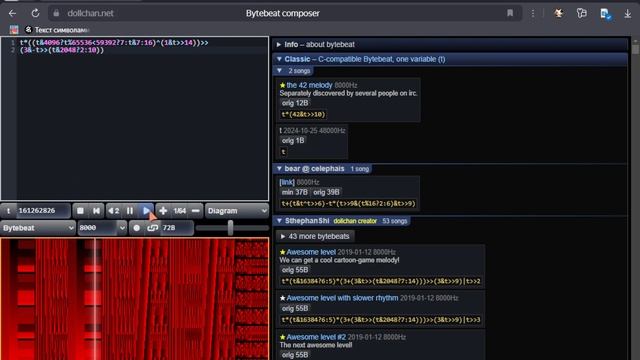The width and height of the screenshot is (640, 360).
Task: Click the dollchan.net address text
Action: [91, 13]
